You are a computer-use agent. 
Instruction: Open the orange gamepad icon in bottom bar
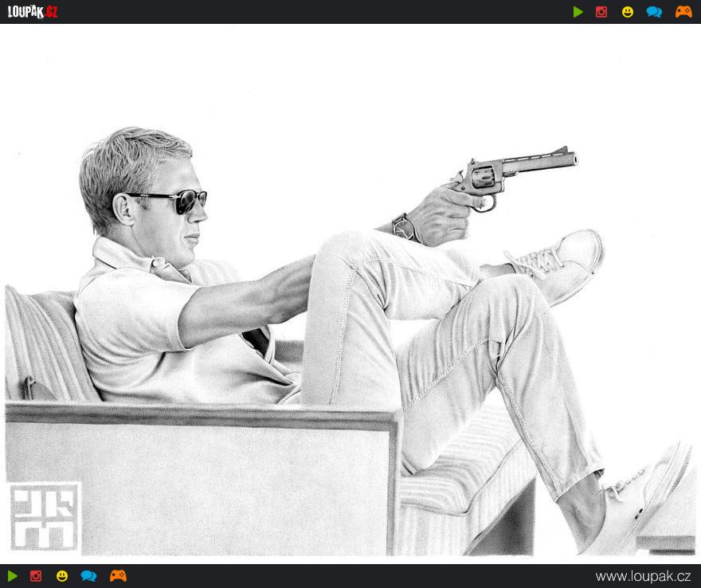[x=118, y=576]
